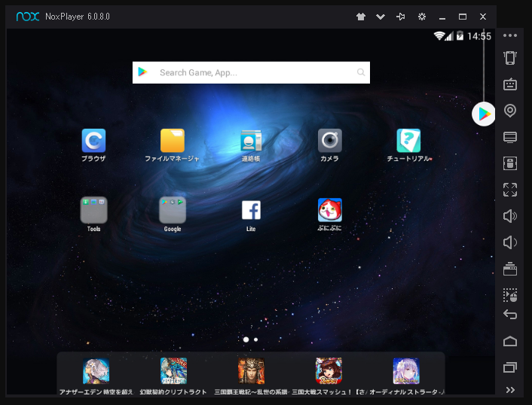
Task: Decrease volume with quieter speaker icon
Action: coord(510,242)
